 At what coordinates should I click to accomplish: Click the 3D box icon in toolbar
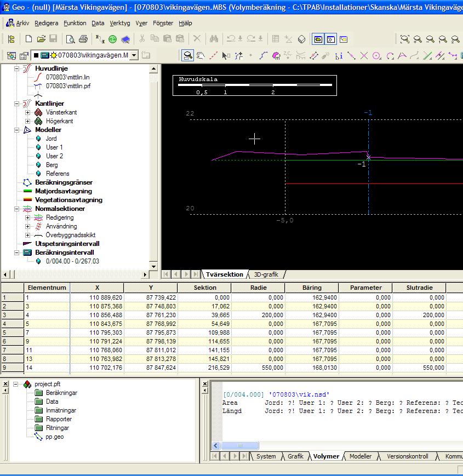pos(301,39)
